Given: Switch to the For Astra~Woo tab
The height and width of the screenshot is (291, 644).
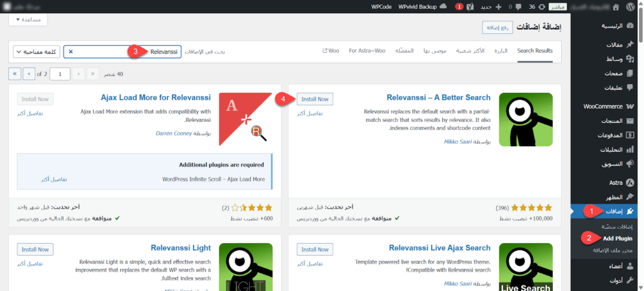Looking at the screenshot, I should tap(367, 51).
